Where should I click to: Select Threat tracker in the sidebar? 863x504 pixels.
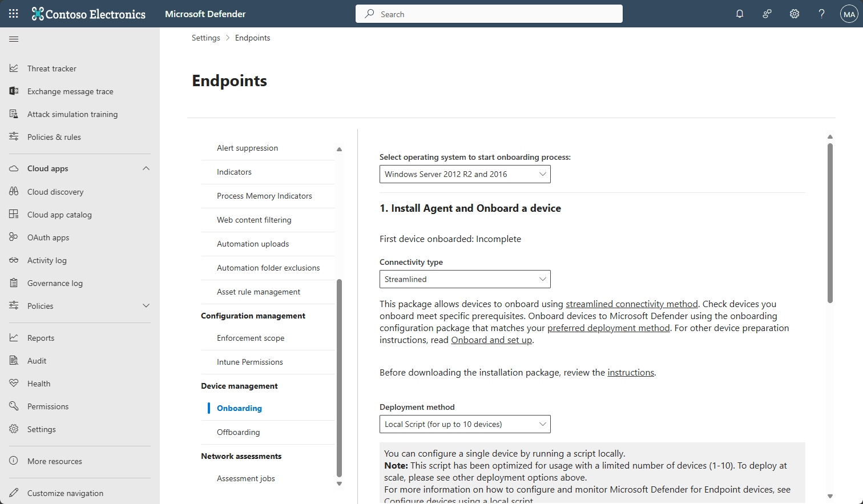(x=52, y=68)
